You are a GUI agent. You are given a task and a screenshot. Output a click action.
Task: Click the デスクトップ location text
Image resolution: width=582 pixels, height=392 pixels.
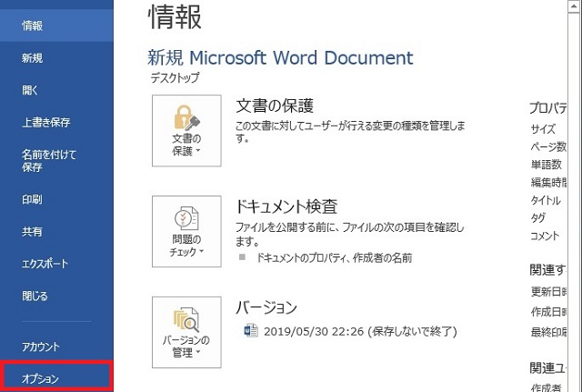tap(175, 77)
